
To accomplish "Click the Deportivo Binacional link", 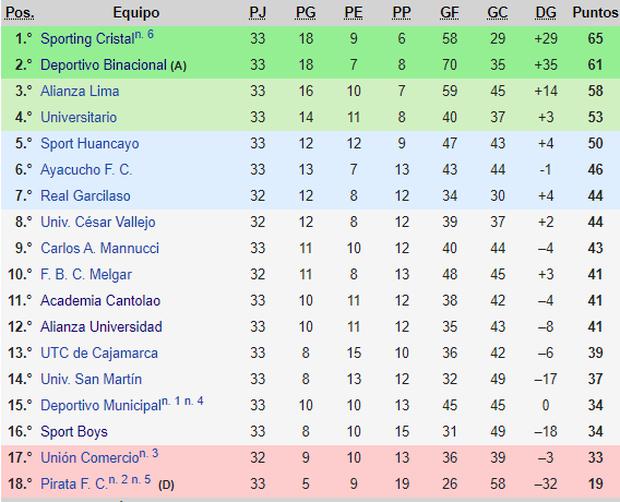I will (x=104, y=65).
